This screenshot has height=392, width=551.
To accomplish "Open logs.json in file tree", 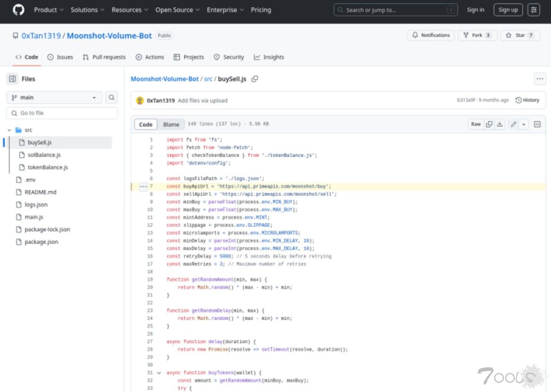I will tap(36, 205).
